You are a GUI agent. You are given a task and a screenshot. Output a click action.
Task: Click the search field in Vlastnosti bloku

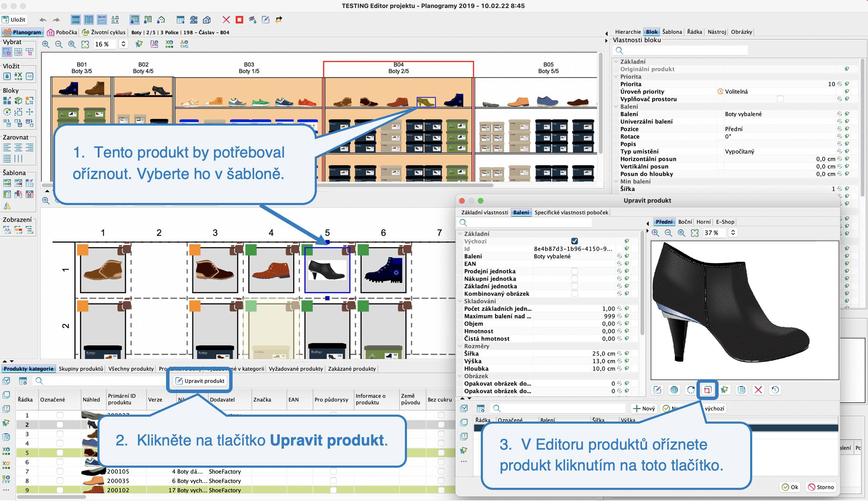(680, 51)
